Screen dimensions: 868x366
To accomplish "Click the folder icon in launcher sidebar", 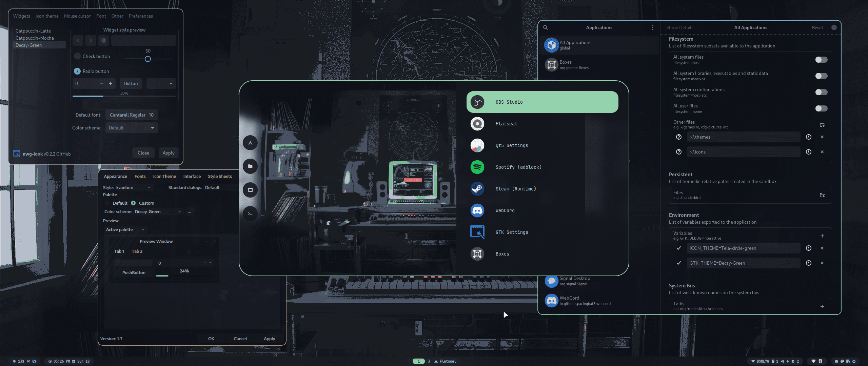I will pyautogui.click(x=250, y=166).
